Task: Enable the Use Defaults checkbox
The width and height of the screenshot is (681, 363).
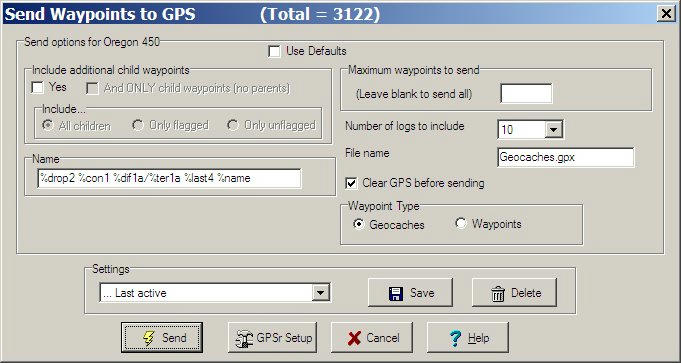Action: coord(274,52)
